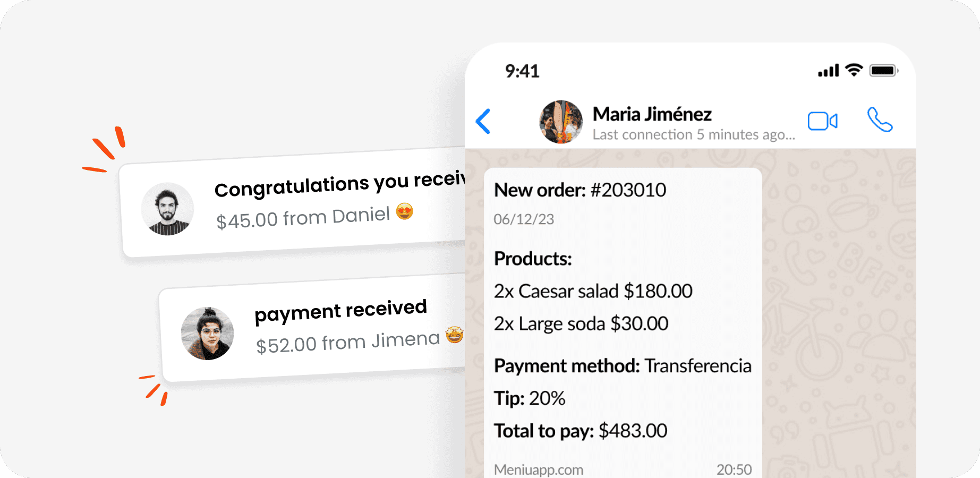
Task: Open the Meniuapp.com link
Action: pos(538,470)
